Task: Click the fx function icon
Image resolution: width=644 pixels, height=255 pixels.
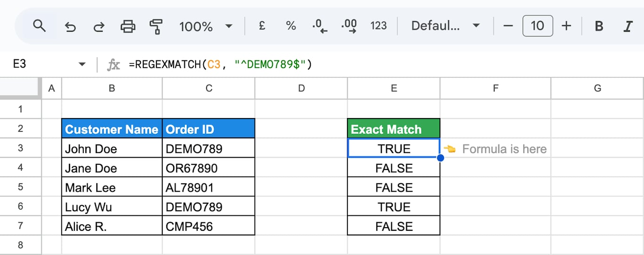Action: (113, 65)
